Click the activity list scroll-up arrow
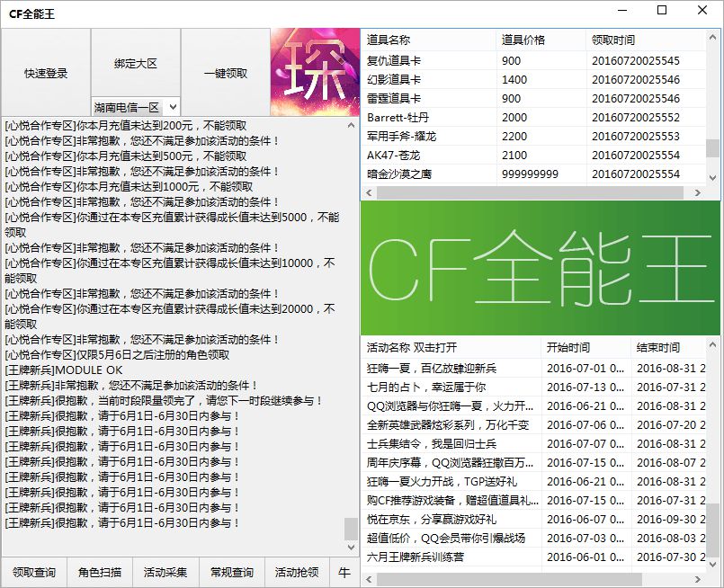This screenshot has height=588, width=724. click(712, 344)
